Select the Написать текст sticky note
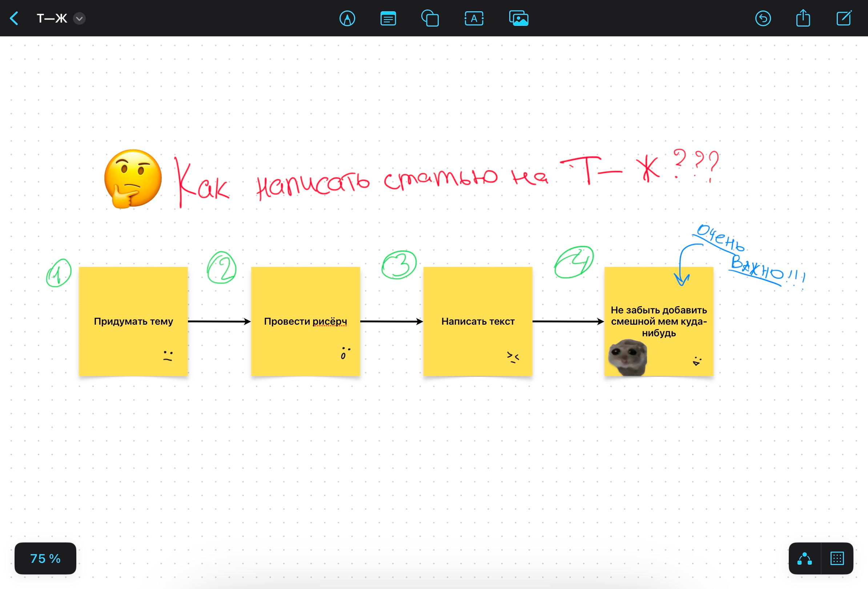 [478, 321]
